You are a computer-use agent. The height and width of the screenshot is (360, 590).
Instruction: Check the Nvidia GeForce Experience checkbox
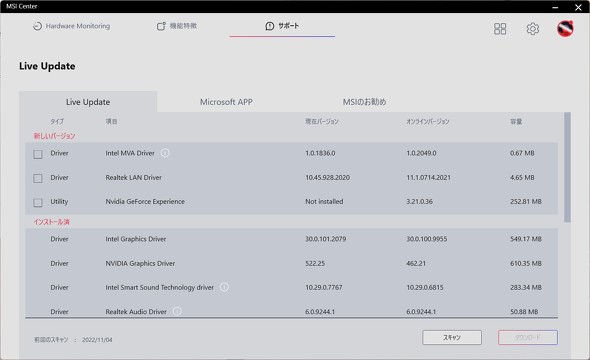[x=38, y=202]
